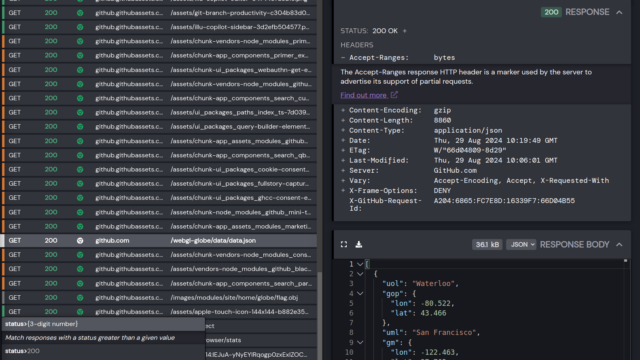This screenshot has width=640, height=360.
Task: Click source icon on github_mini-t row
Action: (80, 212)
